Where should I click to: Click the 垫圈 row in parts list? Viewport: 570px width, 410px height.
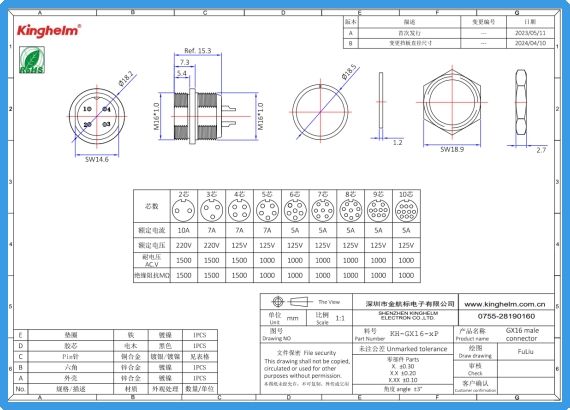(116, 335)
